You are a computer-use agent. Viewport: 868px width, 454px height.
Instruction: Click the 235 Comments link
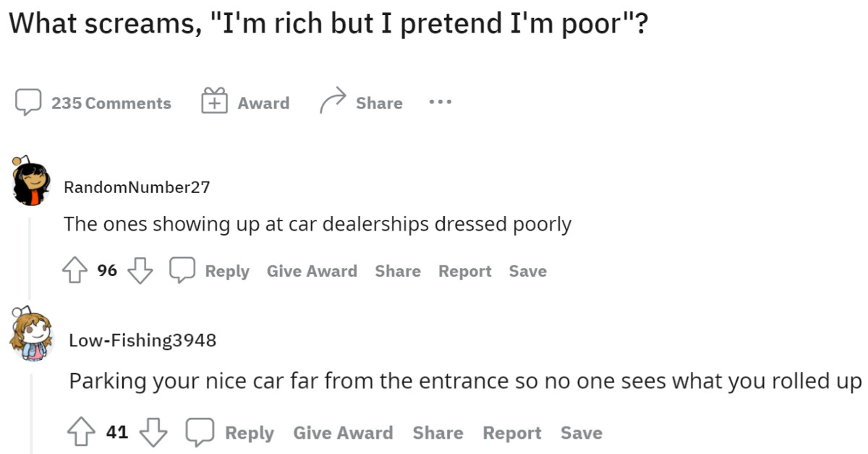tap(110, 102)
